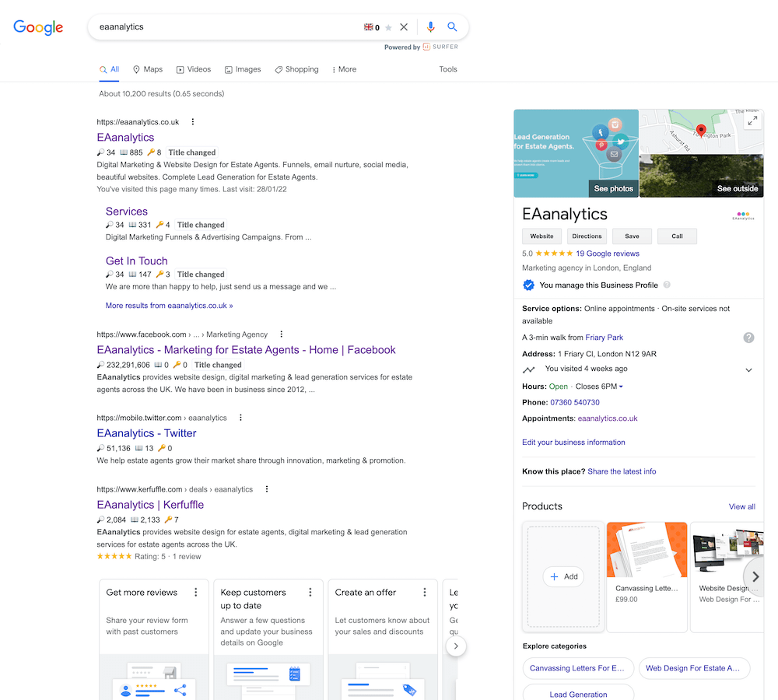
Task: Open the More search options menu
Action: click(345, 69)
